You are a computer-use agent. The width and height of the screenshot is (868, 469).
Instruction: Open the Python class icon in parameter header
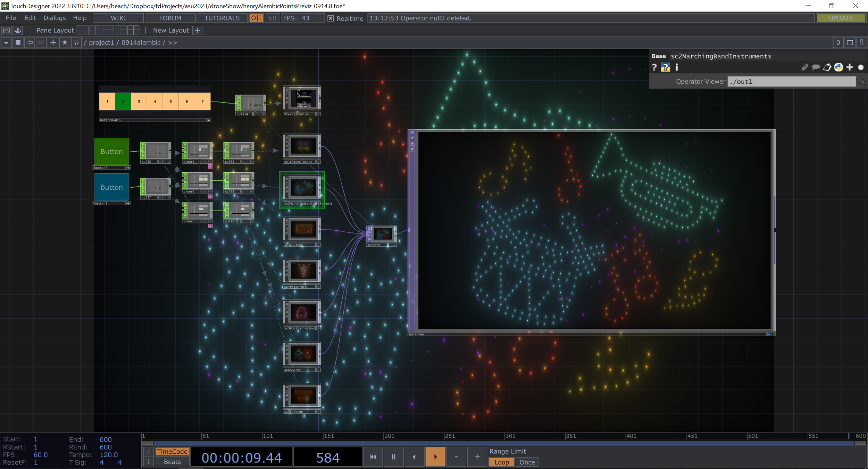coord(838,67)
